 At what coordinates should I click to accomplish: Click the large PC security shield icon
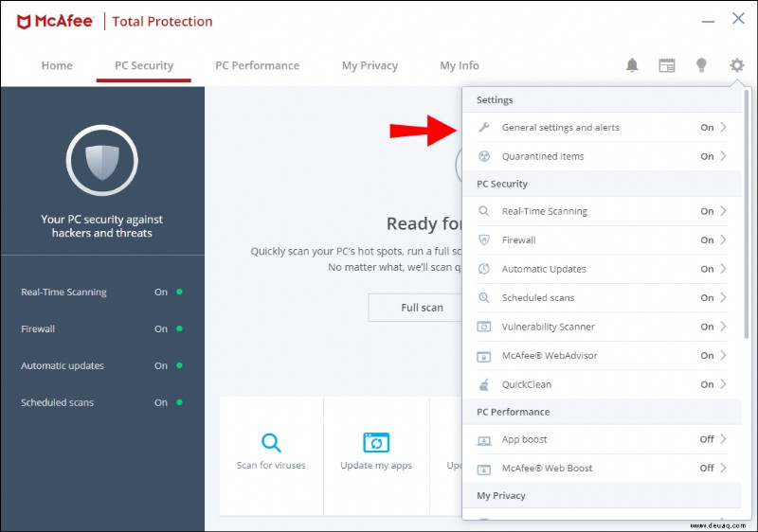pos(102,160)
